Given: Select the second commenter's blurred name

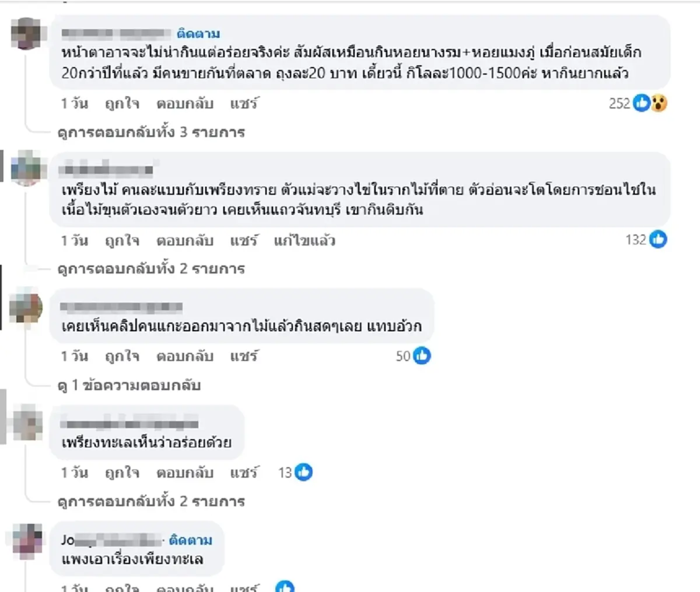Looking at the screenshot, I should [x=108, y=169].
